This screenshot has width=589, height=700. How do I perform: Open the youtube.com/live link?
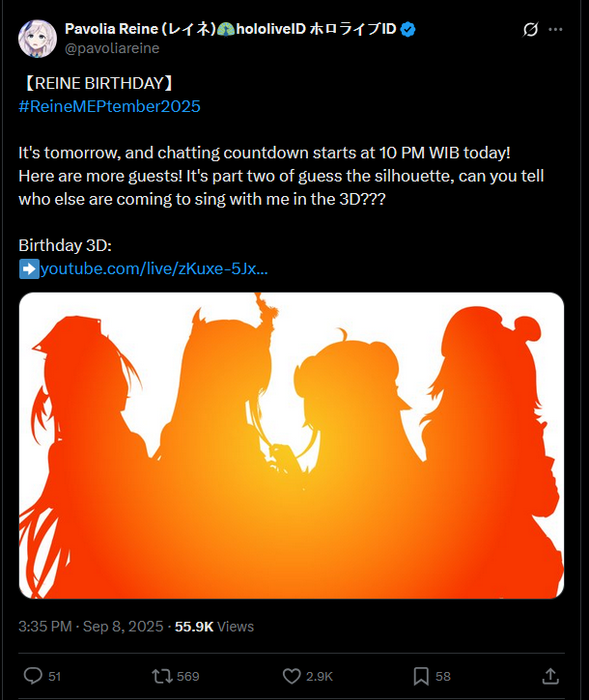click(154, 268)
